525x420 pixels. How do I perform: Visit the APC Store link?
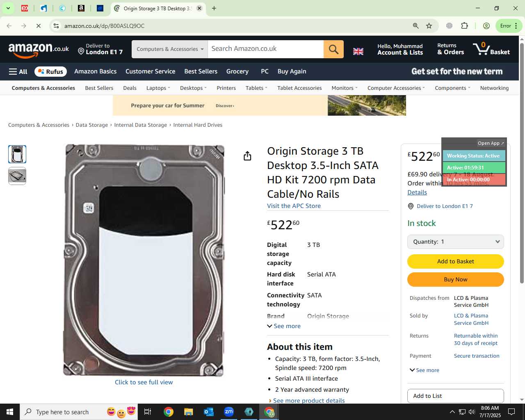pyautogui.click(x=294, y=206)
